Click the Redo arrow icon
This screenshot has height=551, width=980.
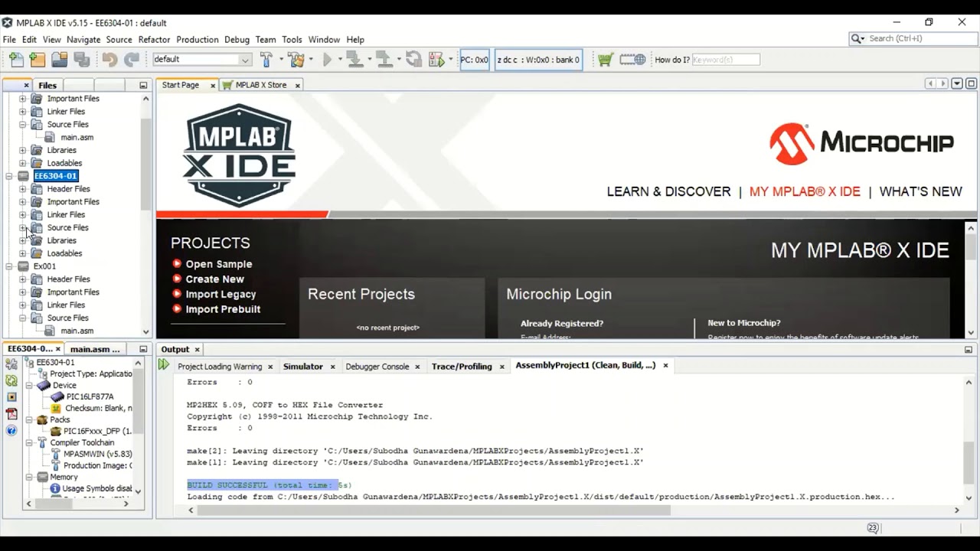132,60
